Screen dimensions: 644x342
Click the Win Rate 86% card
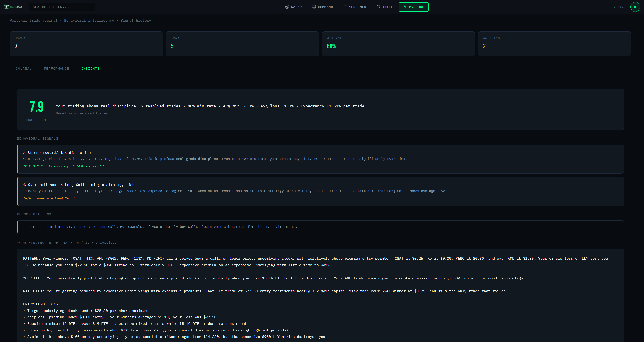[x=398, y=44]
